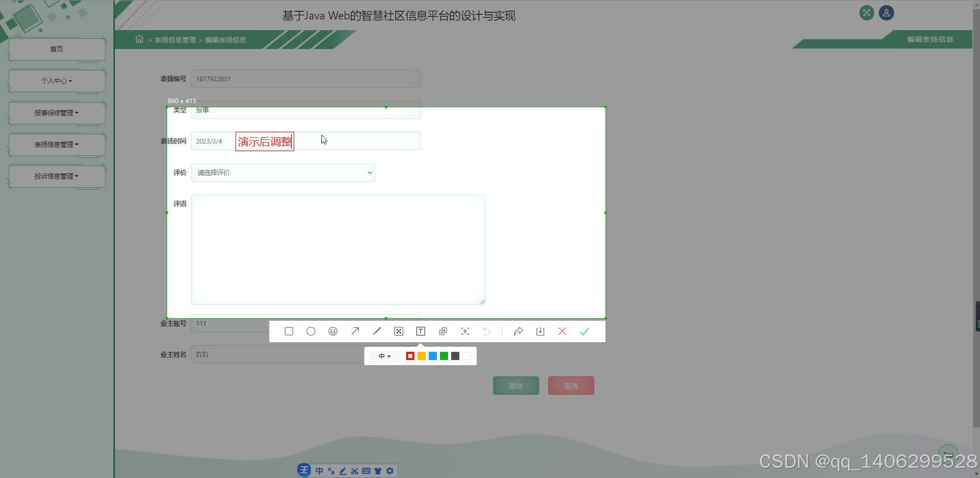Click inside the 评语 comment text area
This screenshot has height=478, width=980.
338,249
